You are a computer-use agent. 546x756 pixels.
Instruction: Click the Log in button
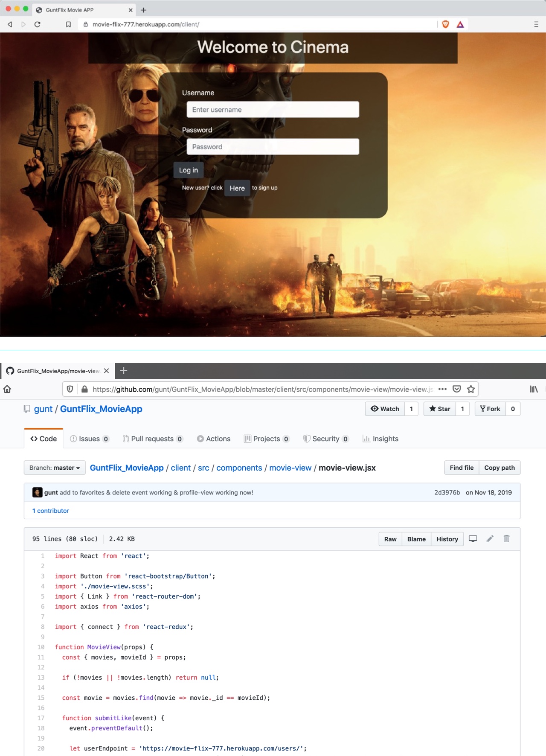pos(189,170)
